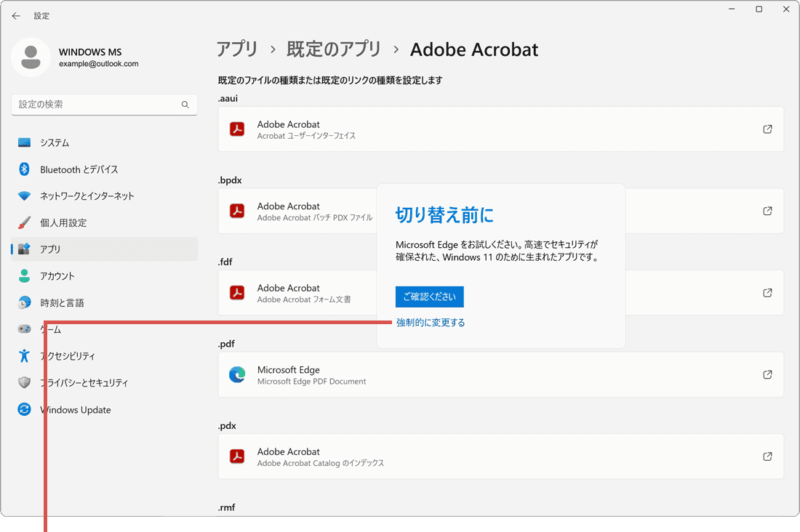
Task: Open the app picker arrow for the .fdf entry
Action: click(767, 293)
